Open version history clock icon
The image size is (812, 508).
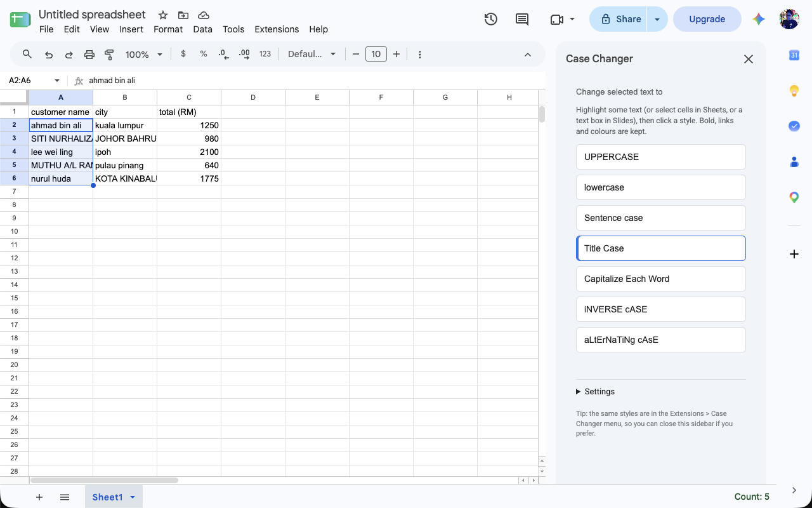click(490, 19)
